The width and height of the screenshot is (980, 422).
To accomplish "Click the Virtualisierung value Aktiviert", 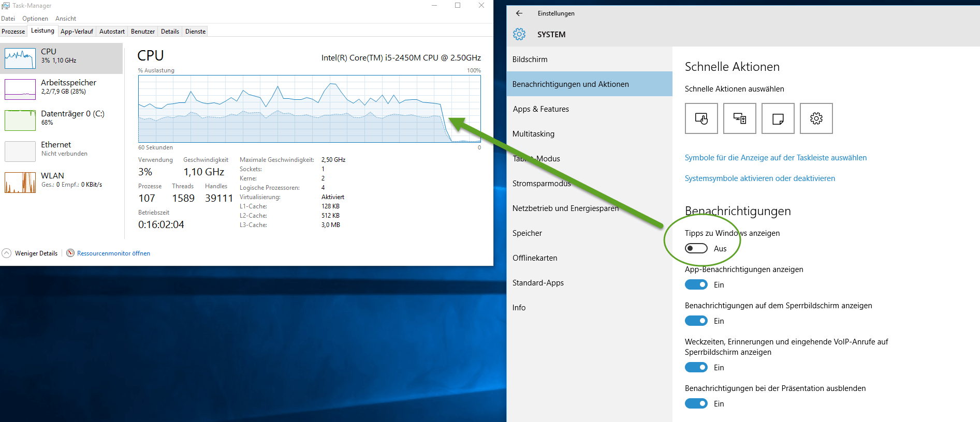I will tap(333, 197).
